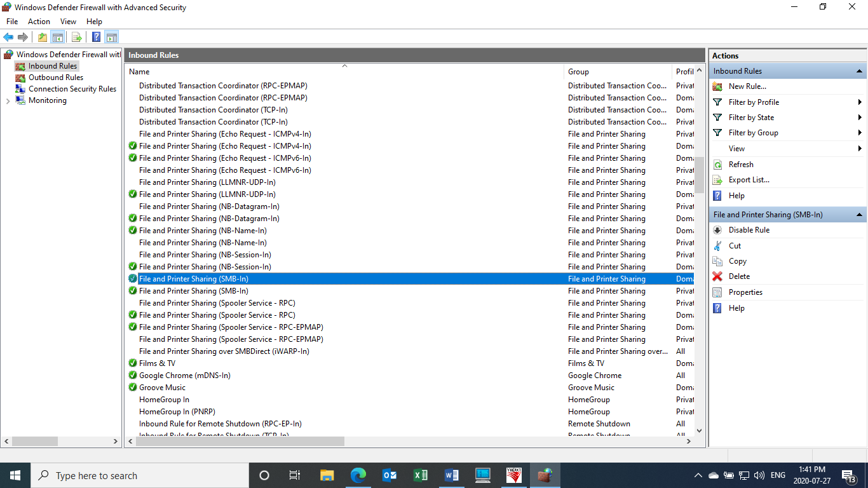Viewport: 868px width, 488px height.
Task: Expand the Monitoring tree node
Action: click(8, 100)
